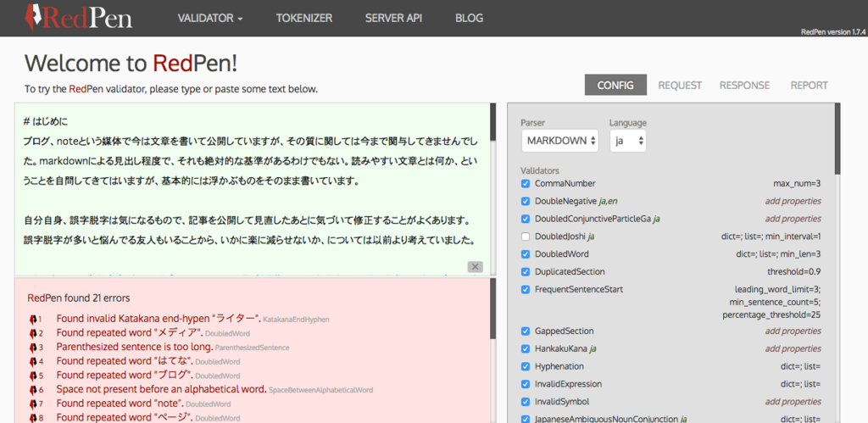This screenshot has height=423, width=868.
Task: Uncheck the DoubledConjunctiveParticleGa validator
Action: point(526,219)
